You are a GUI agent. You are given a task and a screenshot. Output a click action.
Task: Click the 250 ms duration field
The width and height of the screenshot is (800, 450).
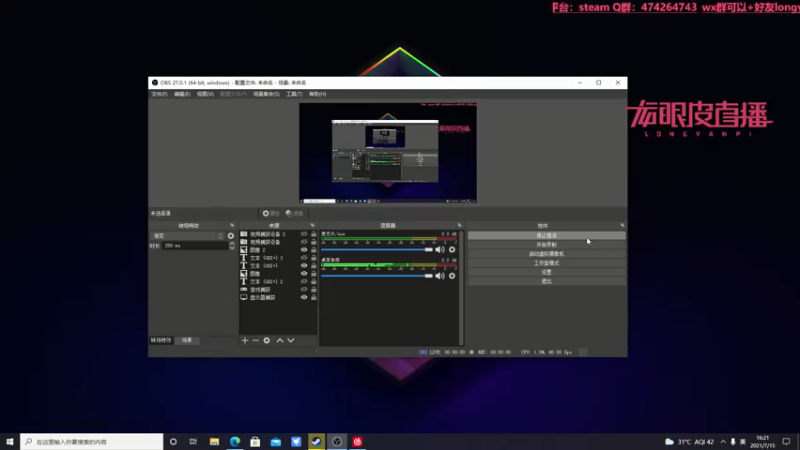coord(195,246)
